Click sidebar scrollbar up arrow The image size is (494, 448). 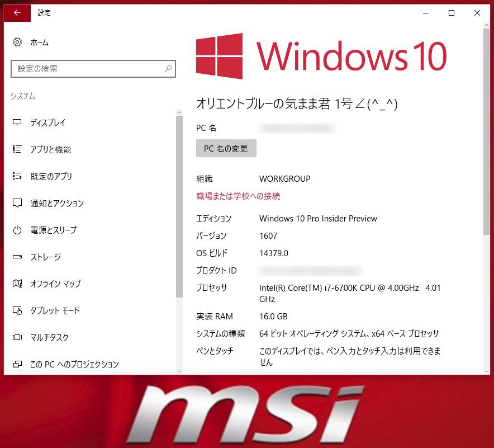(x=179, y=112)
